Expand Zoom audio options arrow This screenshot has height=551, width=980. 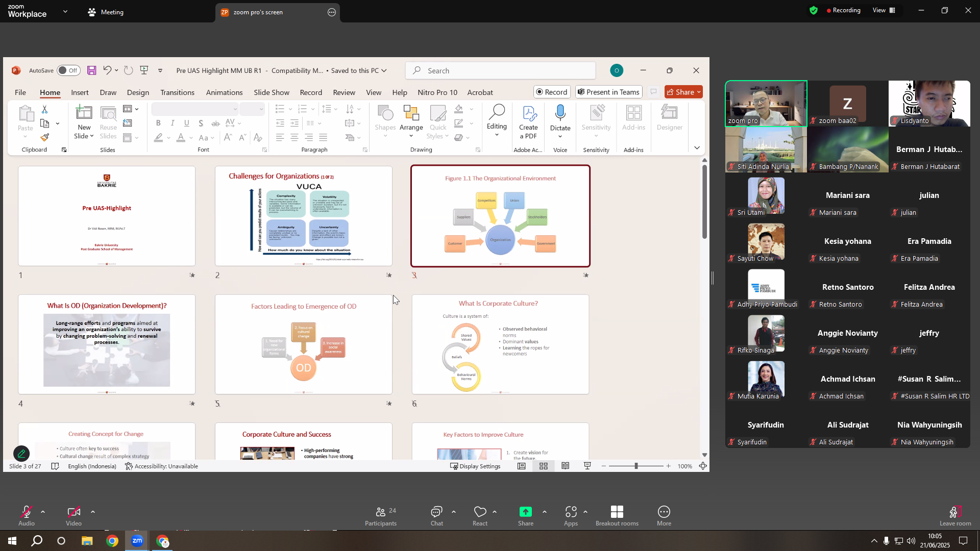tap(43, 512)
